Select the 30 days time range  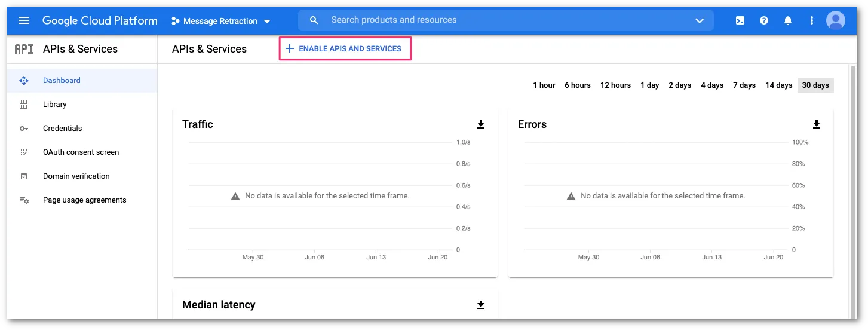tap(815, 85)
